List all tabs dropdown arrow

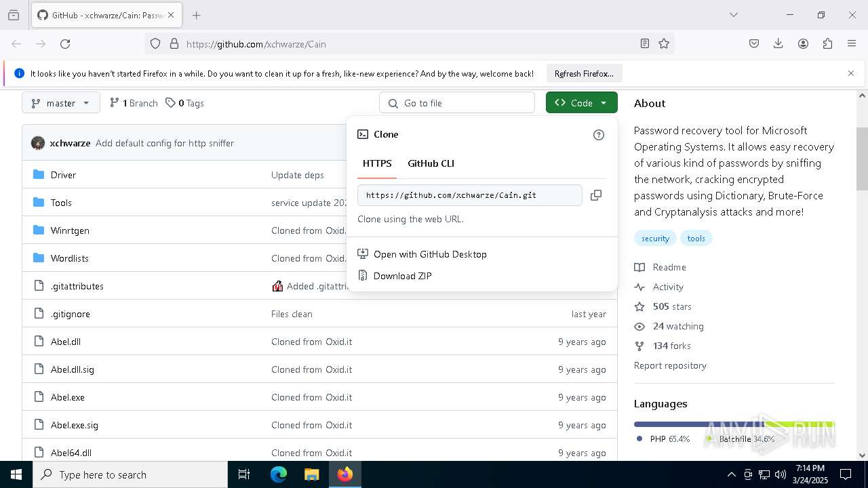[733, 15]
